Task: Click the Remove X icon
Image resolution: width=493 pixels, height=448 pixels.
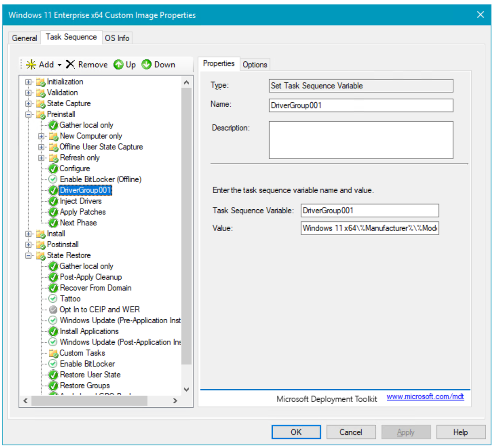Action: point(70,65)
